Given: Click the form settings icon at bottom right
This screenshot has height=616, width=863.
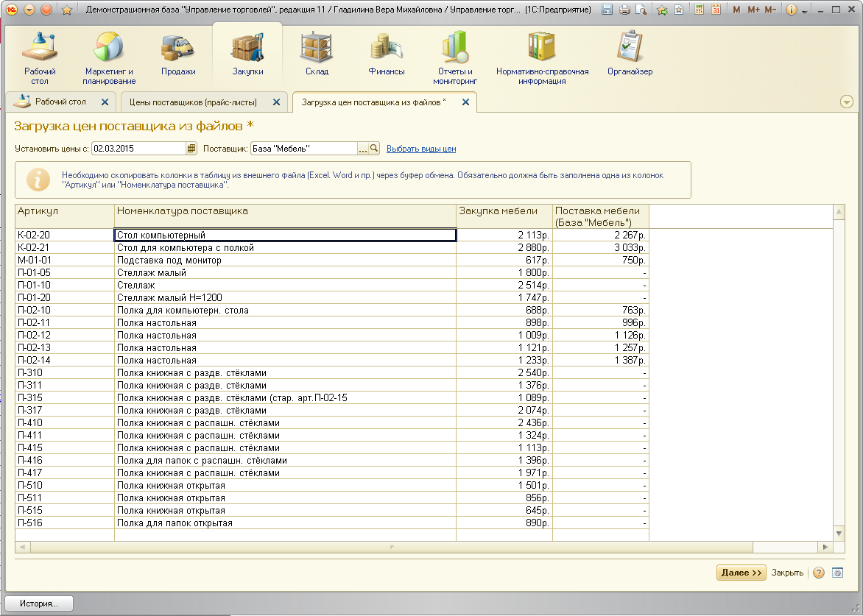Looking at the screenshot, I should [x=837, y=573].
